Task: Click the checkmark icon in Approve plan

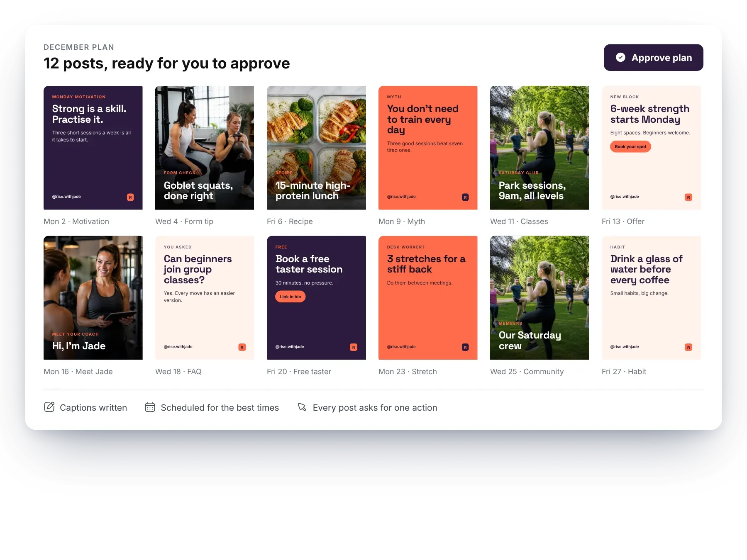Action: (x=620, y=58)
